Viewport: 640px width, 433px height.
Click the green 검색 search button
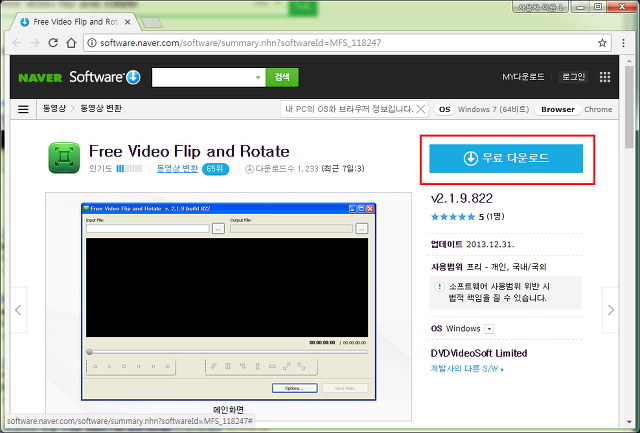coord(282,77)
